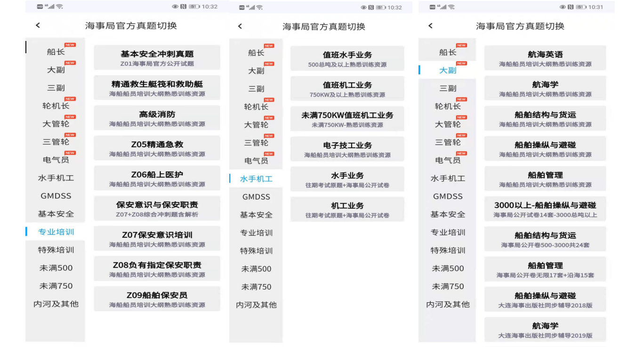644x347 pixels.
Task: Tap back arrow on 大副 screen
Action: tap(430, 25)
